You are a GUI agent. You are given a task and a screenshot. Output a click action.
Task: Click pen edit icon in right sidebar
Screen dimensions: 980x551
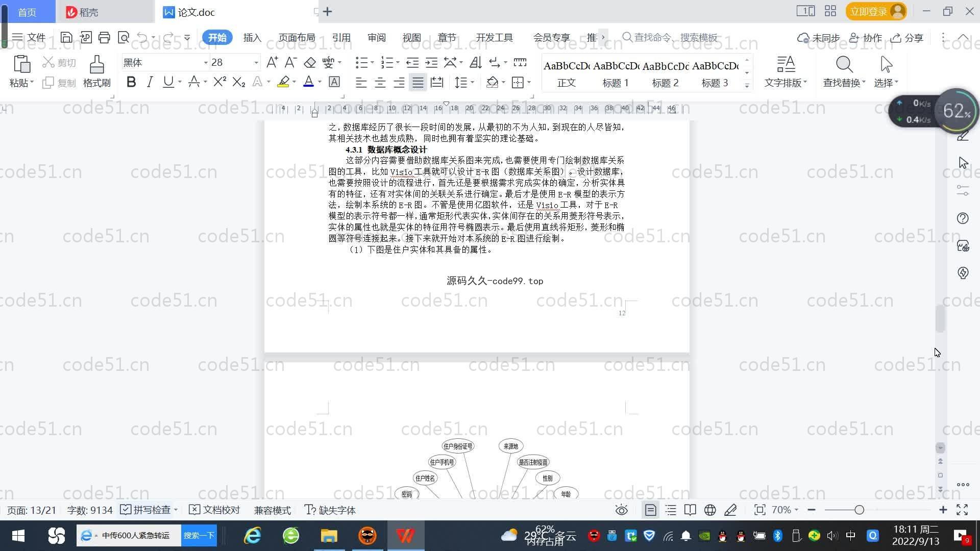[963, 136]
